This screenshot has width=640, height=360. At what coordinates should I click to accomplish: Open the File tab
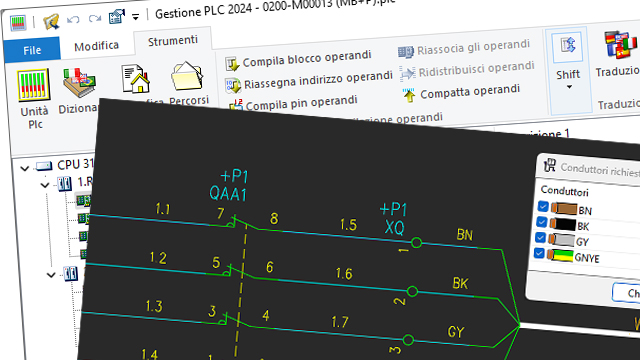(x=32, y=50)
